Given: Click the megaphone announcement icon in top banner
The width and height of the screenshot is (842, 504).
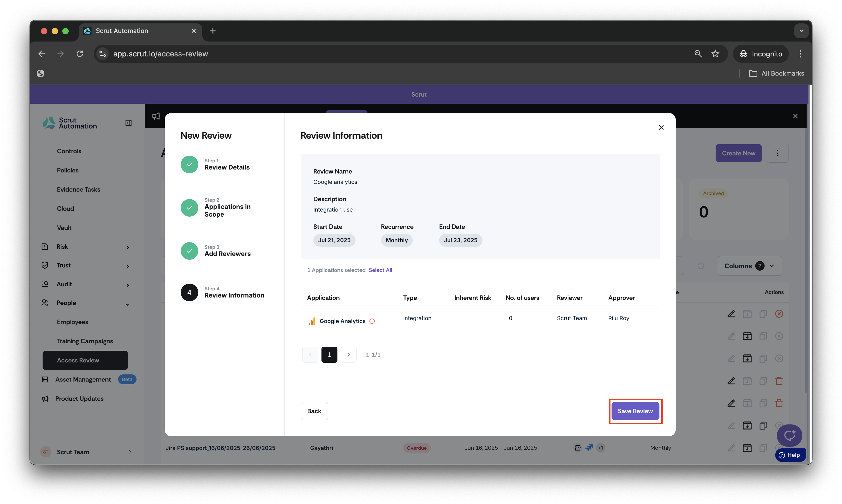Looking at the screenshot, I should [x=156, y=116].
